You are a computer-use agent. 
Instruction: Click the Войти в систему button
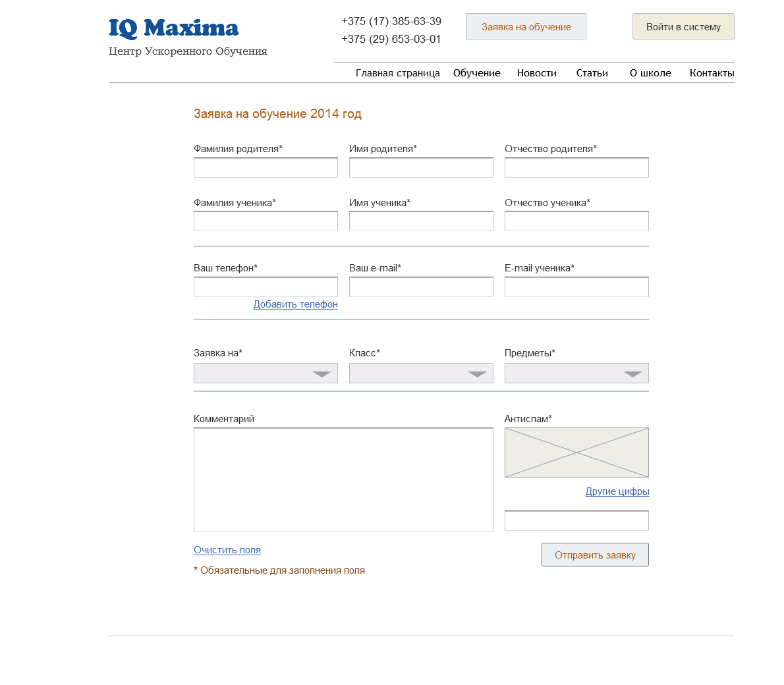coord(683,26)
